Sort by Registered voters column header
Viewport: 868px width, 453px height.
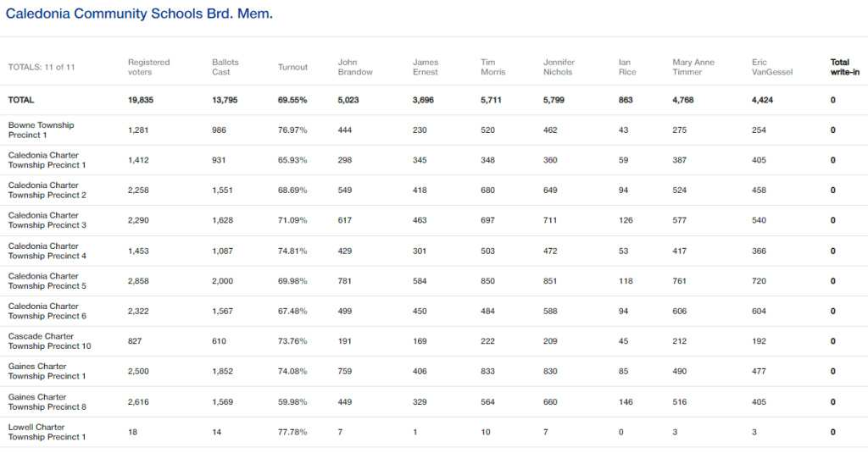[149, 67]
